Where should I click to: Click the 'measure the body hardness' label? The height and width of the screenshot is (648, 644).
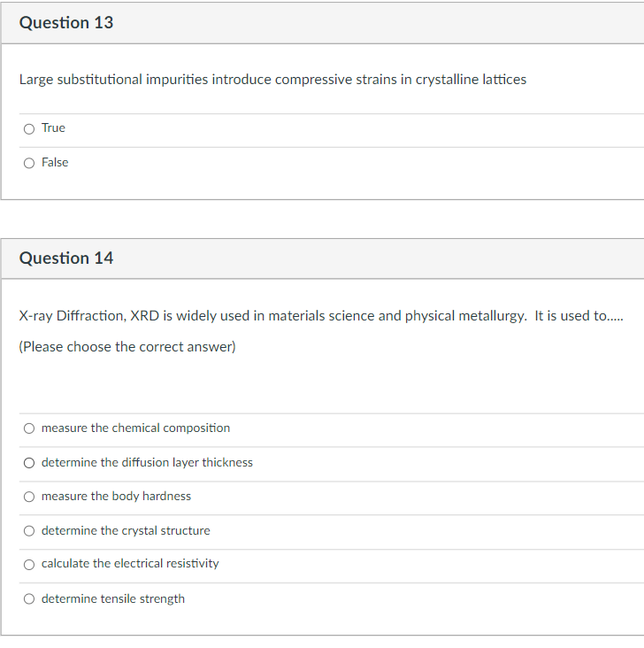point(116,496)
